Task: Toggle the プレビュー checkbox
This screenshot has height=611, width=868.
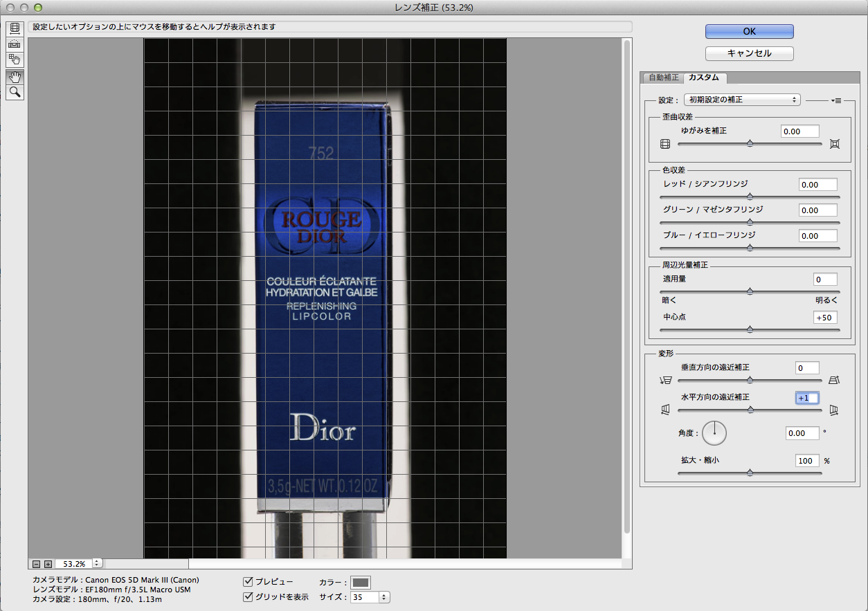Action: pyautogui.click(x=248, y=583)
